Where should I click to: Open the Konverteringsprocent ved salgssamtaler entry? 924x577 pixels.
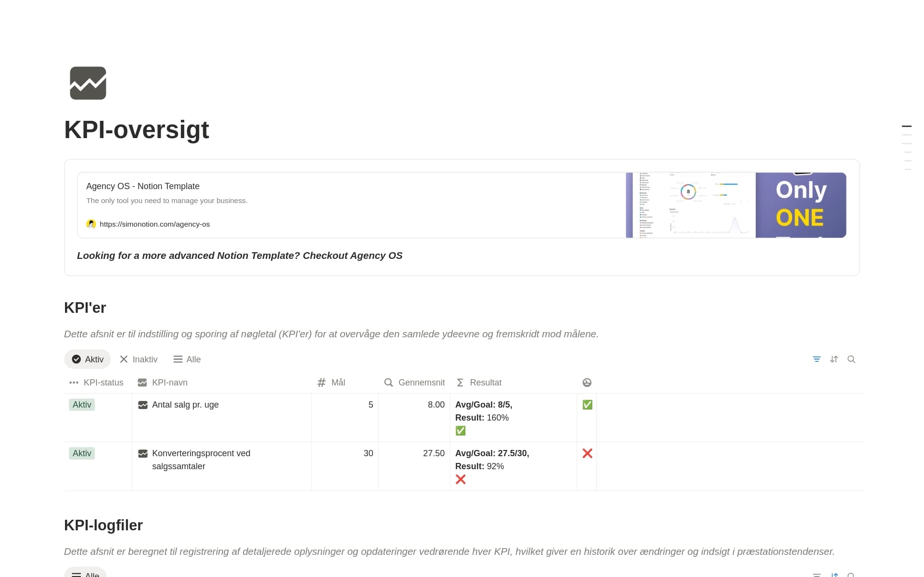coord(201,460)
